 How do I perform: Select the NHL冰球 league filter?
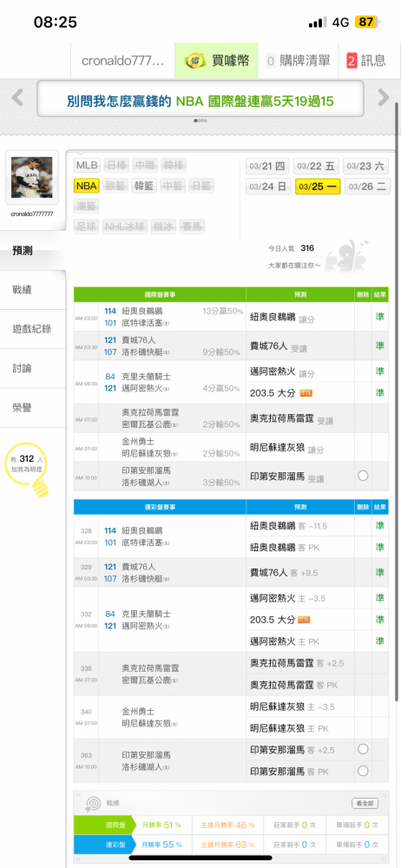125,226
